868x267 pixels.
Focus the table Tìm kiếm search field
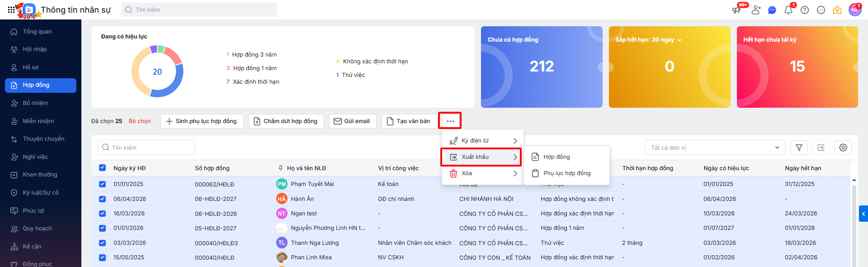coord(146,148)
